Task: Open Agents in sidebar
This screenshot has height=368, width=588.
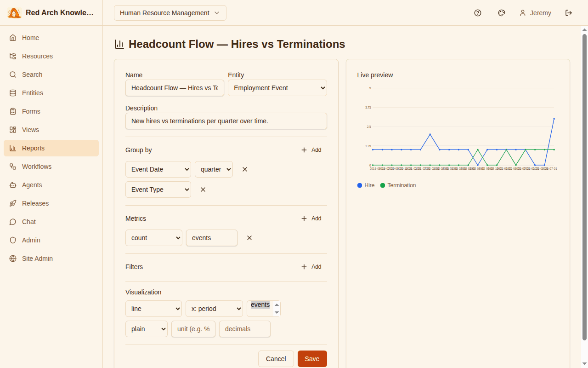Action: pos(51,185)
